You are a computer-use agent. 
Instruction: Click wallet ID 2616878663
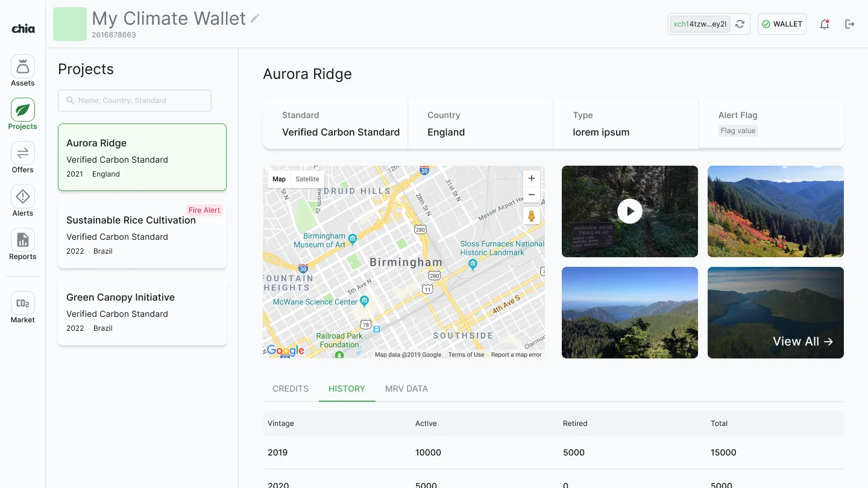pos(114,35)
